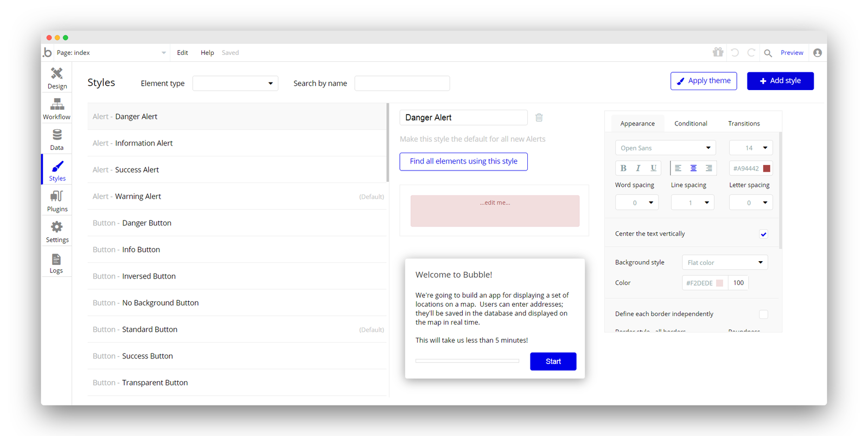Image resolution: width=868 pixels, height=436 pixels.
Task: Click Find all elements using this style
Action: (x=464, y=161)
